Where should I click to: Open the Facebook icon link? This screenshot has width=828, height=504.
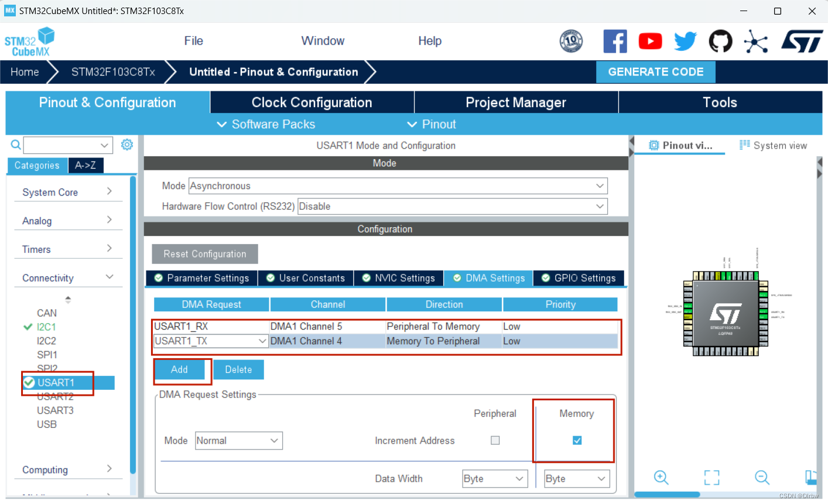(615, 41)
